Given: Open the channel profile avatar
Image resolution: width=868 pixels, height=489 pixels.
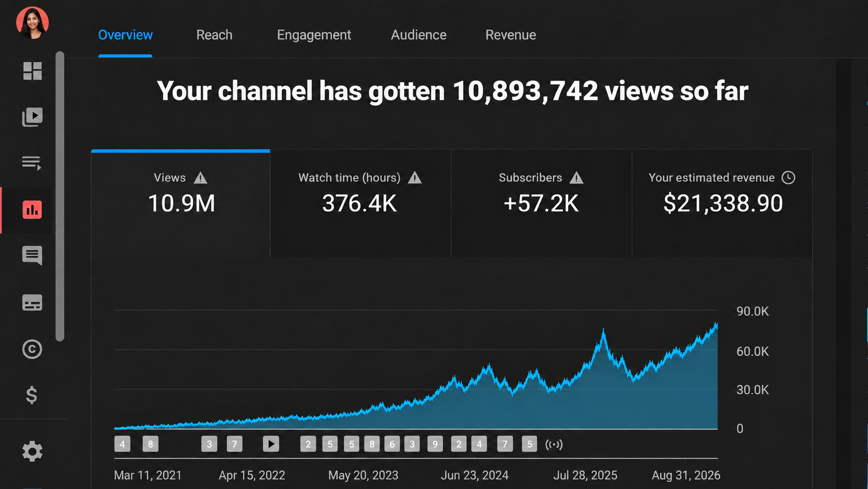Looking at the screenshot, I should [32, 23].
